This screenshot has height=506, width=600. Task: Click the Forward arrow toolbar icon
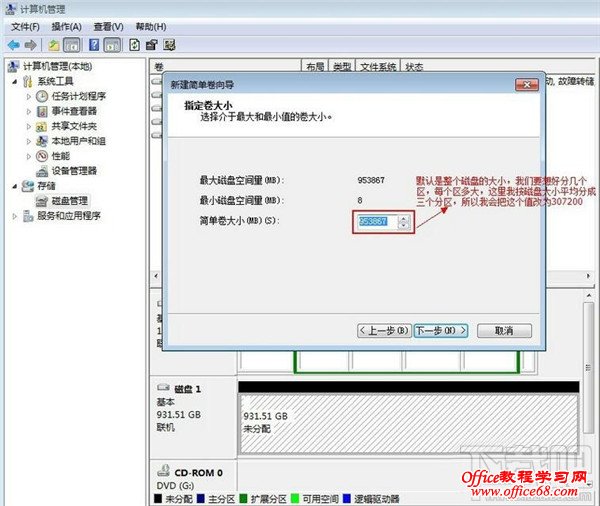(x=31, y=45)
